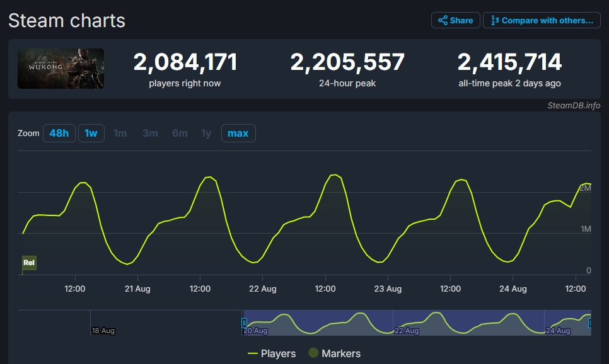Image resolution: width=609 pixels, height=364 pixels.
Task: Select the disabled 6m zoom option
Action: pos(180,133)
